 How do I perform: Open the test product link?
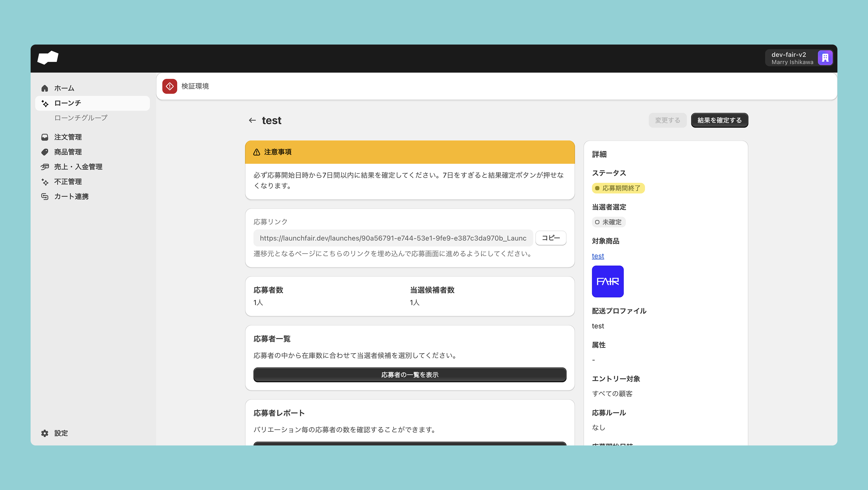598,256
